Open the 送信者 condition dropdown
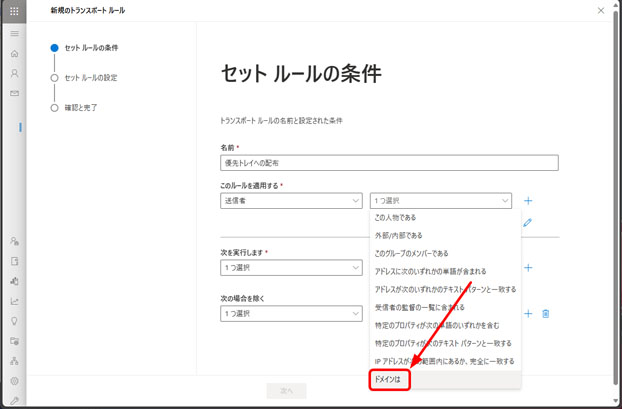The image size is (622, 409). (291, 201)
